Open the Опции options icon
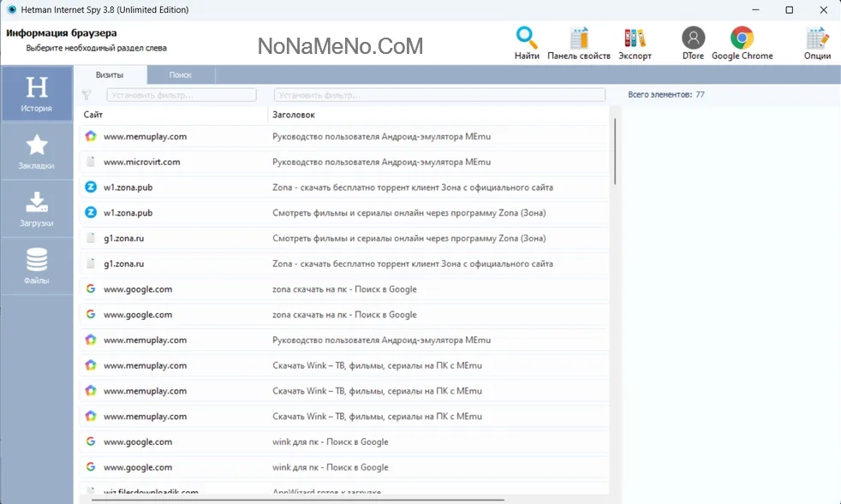Viewport: 841px width, 504px height. pos(817,40)
